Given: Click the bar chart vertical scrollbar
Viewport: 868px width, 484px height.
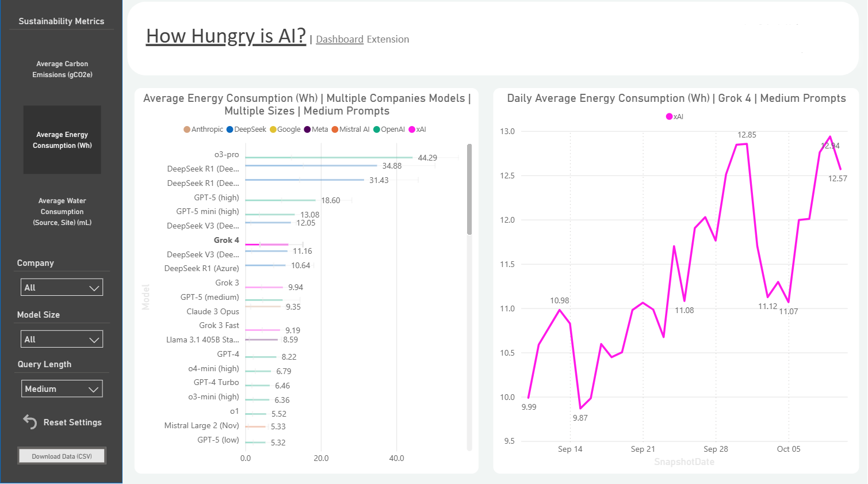Looking at the screenshot, I should [469, 190].
